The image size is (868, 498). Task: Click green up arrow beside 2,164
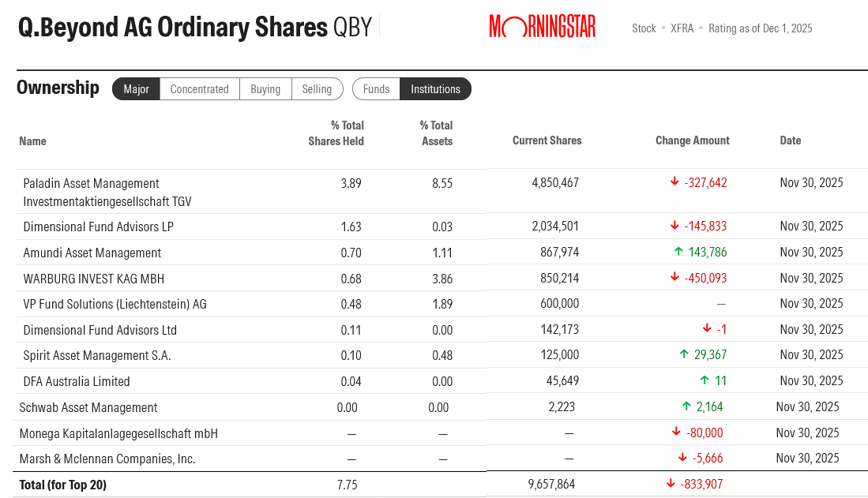point(686,407)
